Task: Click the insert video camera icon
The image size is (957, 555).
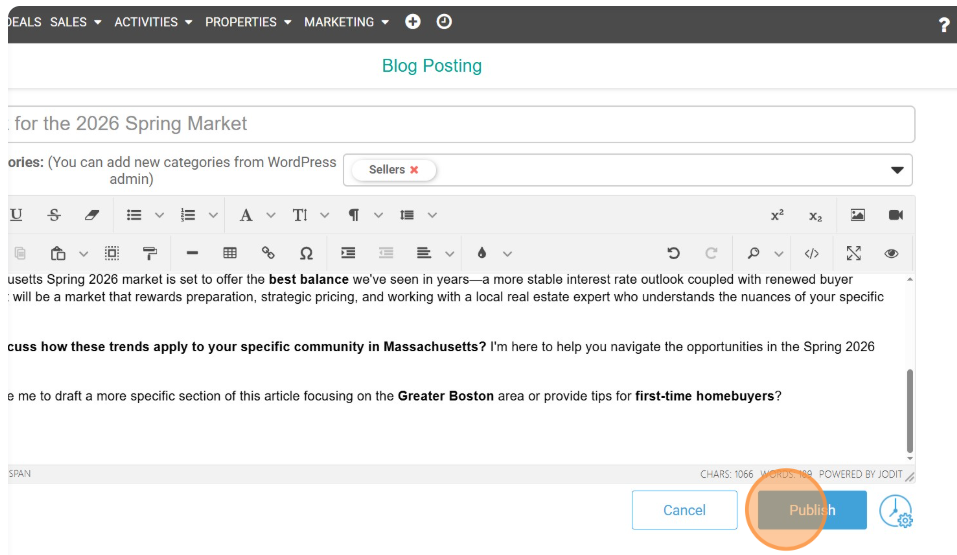Action: click(x=895, y=215)
